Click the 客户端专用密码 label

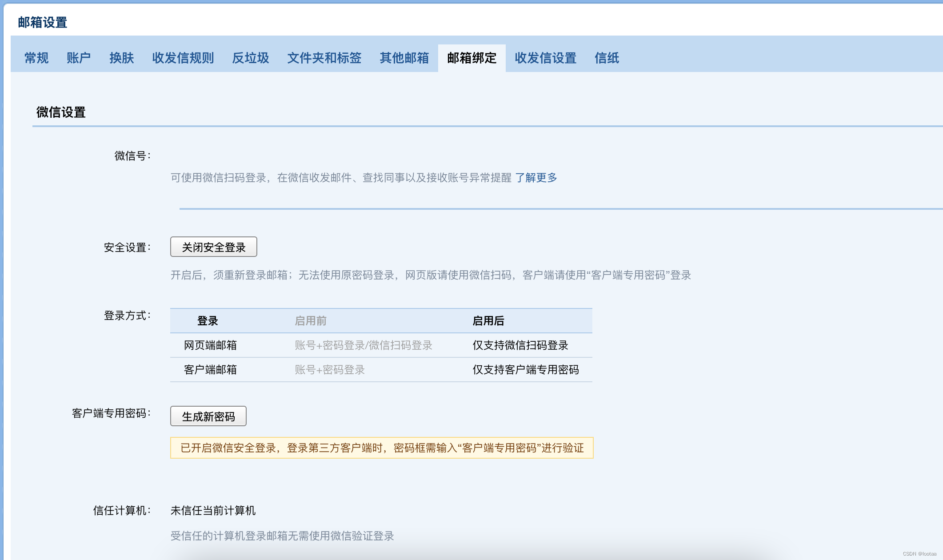click(x=111, y=413)
